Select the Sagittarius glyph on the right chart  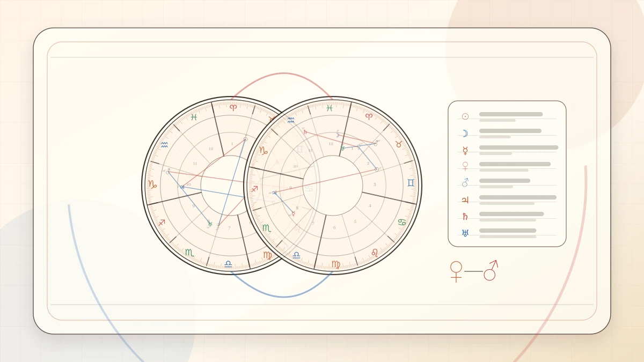click(254, 189)
